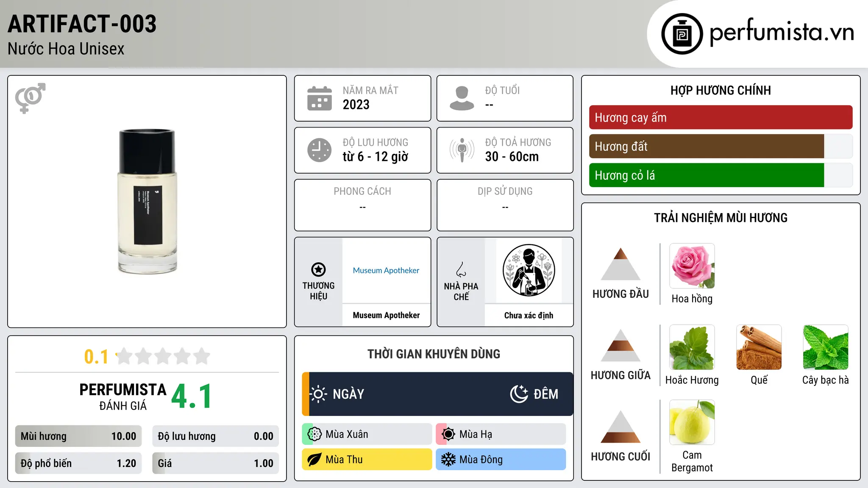
Task: Click the Cam Bergamot note name
Action: tap(692, 461)
